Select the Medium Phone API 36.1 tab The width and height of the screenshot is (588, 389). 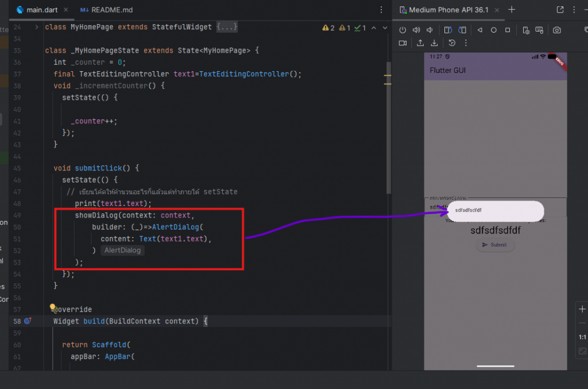tap(450, 10)
